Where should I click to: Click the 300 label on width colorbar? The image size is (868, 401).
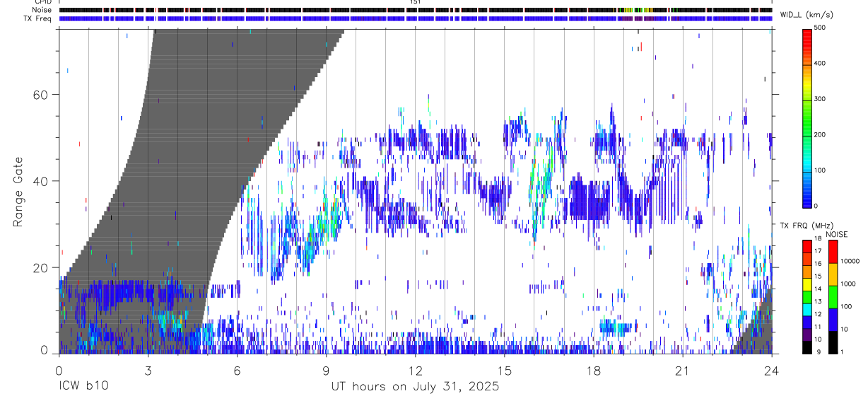820,99
